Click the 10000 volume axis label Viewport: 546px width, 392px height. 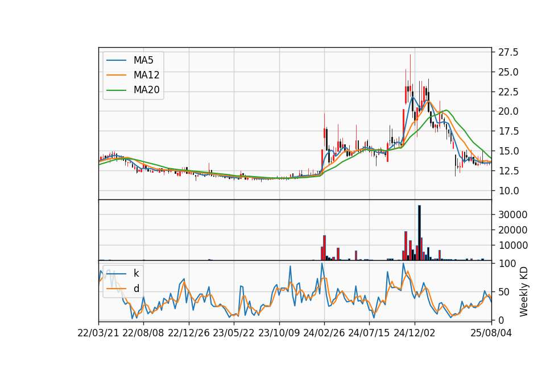(512, 245)
